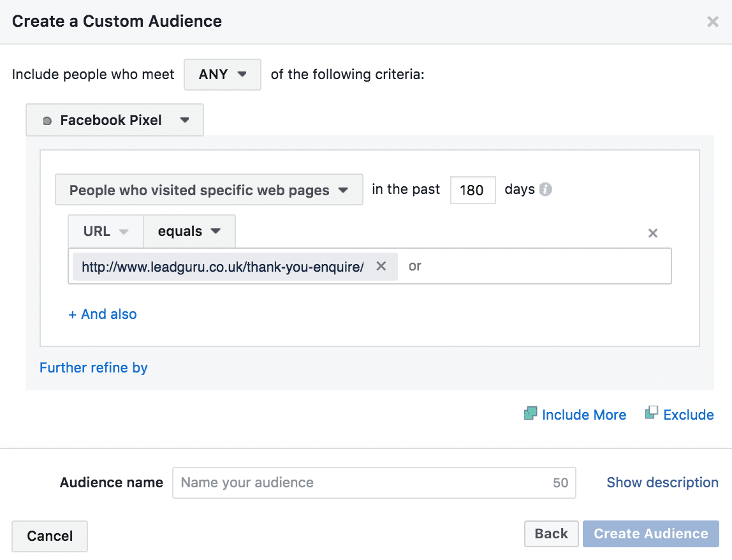This screenshot has width=732, height=560.
Task: Click the Include More link
Action: pyautogui.click(x=584, y=415)
